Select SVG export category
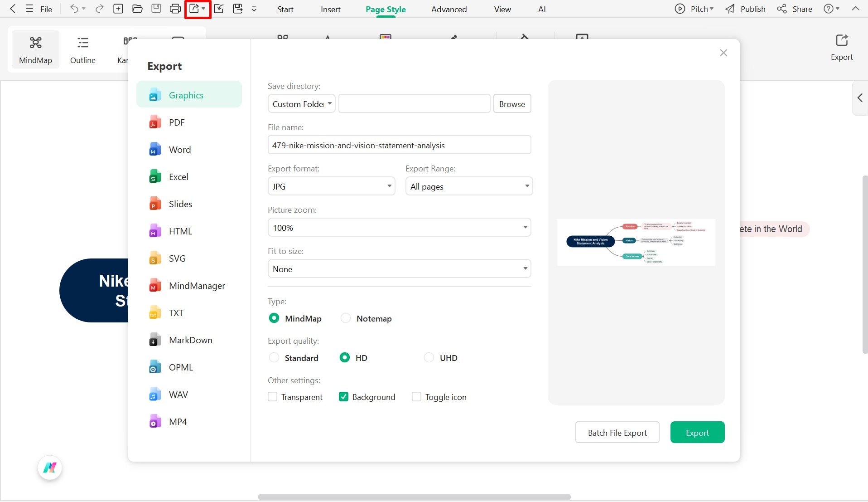 189,258
